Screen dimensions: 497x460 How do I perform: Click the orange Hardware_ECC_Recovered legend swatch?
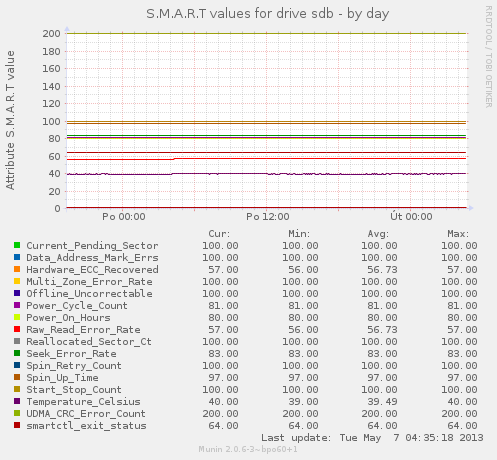point(17,269)
